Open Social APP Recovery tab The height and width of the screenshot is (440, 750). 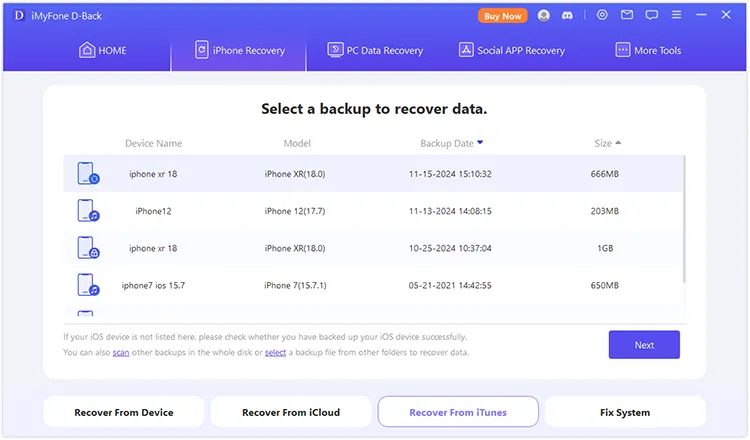click(x=511, y=50)
